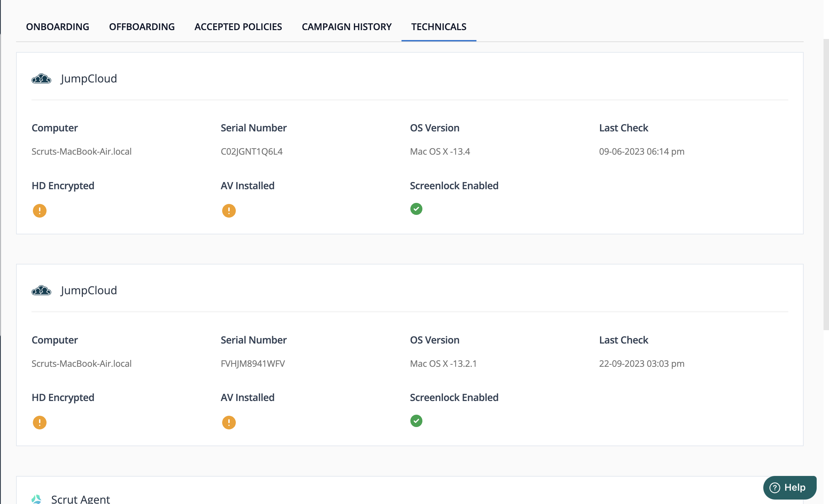Image resolution: width=829 pixels, height=504 pixels.
Task: Click last check 09-06-2023 06:14 pm
Action: pyautogui.click(x=642, y=152)
